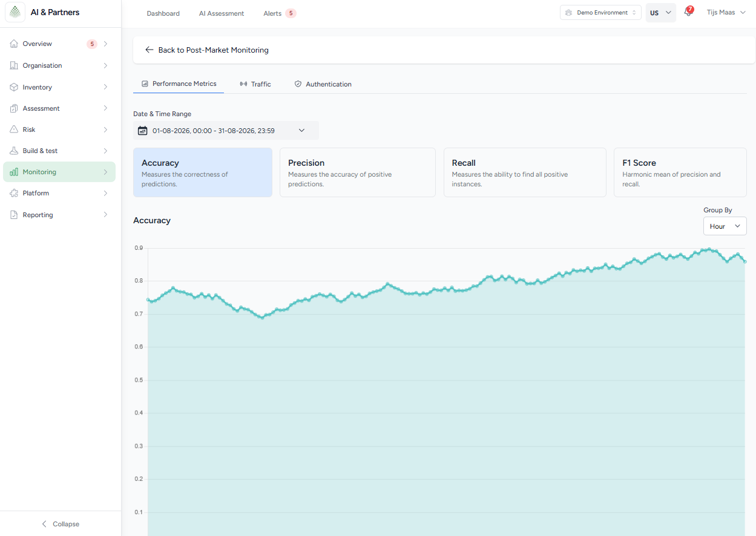756x536 pixels.
Task: Select the F1 Score metric card
Action: [680, 172]
